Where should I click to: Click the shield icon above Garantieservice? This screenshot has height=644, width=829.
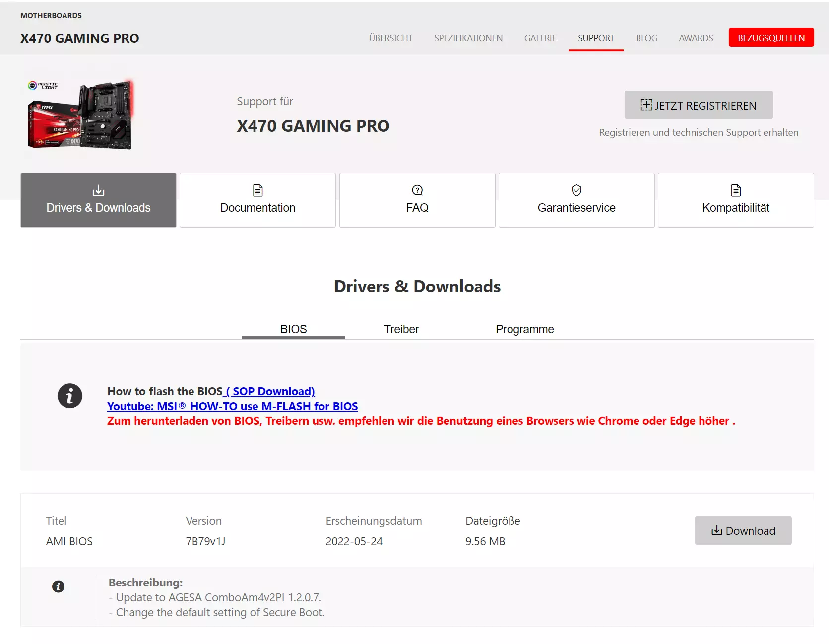[x=576, y=190]
